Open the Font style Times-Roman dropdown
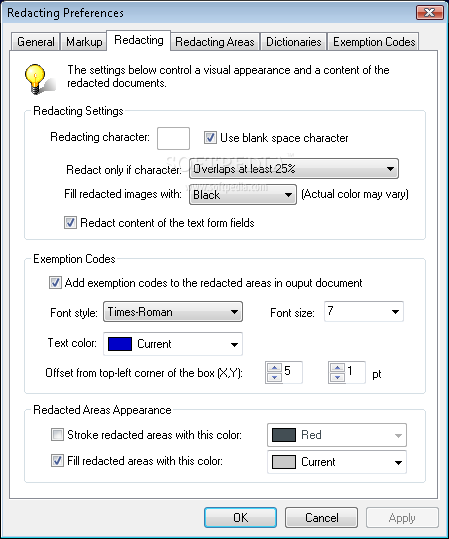 point(173,312)
